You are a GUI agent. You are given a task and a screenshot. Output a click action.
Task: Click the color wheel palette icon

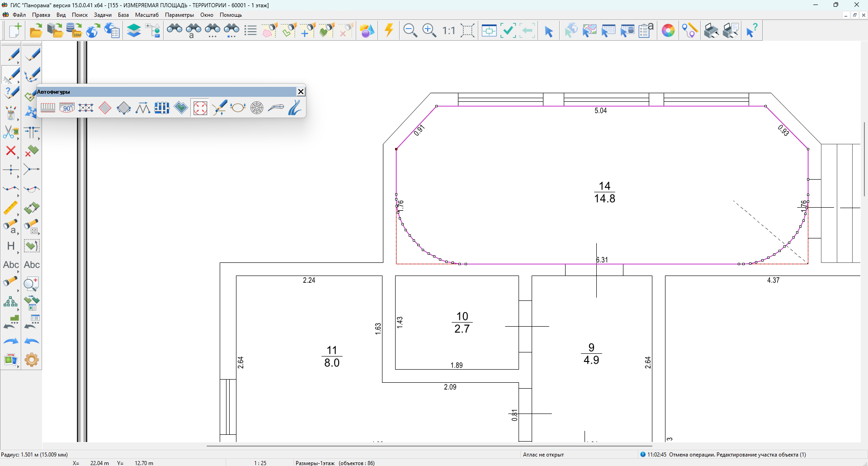pos(668,31)
